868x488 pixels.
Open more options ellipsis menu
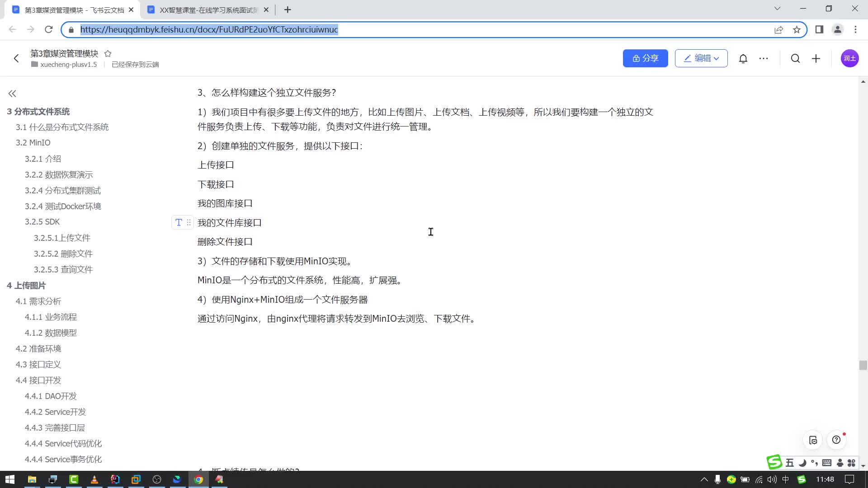click(764, 58)
